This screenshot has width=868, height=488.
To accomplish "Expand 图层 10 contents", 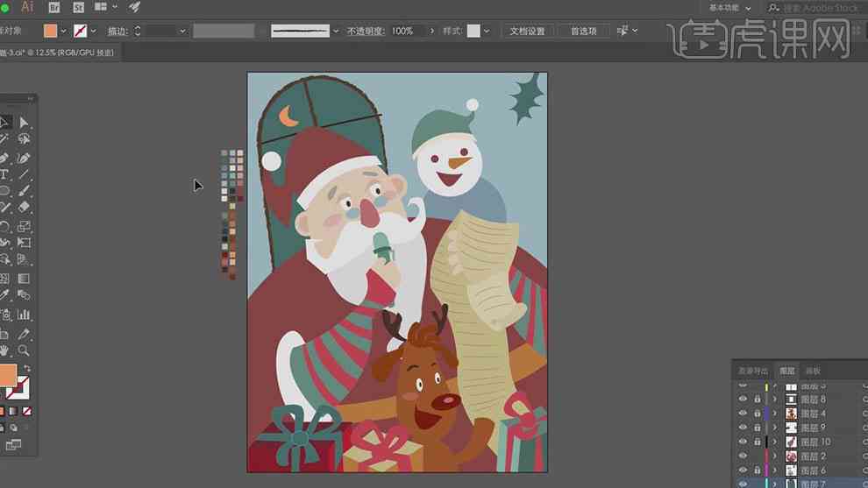I will (774, 442).
